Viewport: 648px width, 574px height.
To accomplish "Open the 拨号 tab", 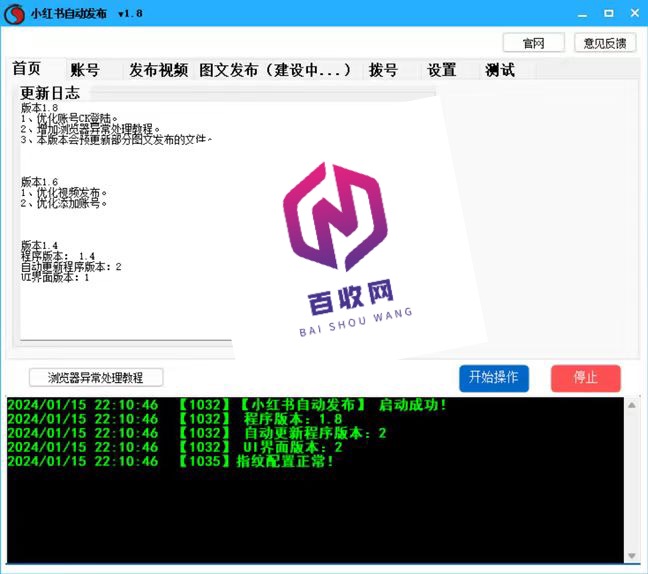I will (383, 69).
